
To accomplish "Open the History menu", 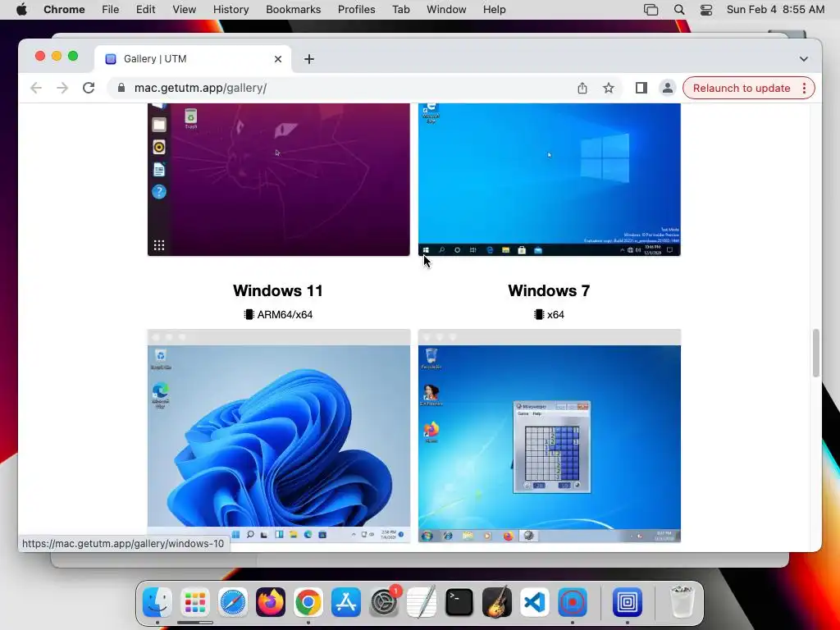I will click(x=231, y=10).
